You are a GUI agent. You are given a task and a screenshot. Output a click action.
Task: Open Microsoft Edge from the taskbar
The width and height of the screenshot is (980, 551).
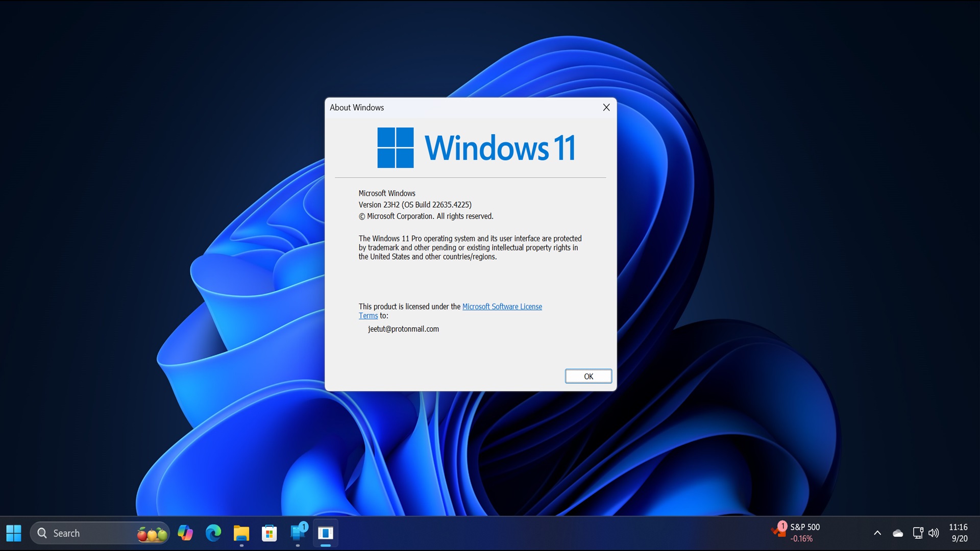(x=213, y=533)
